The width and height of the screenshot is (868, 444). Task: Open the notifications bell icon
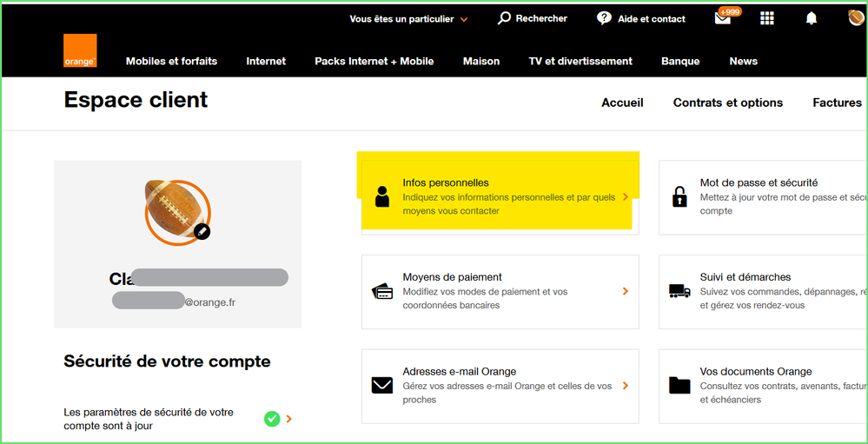[811, 18]
